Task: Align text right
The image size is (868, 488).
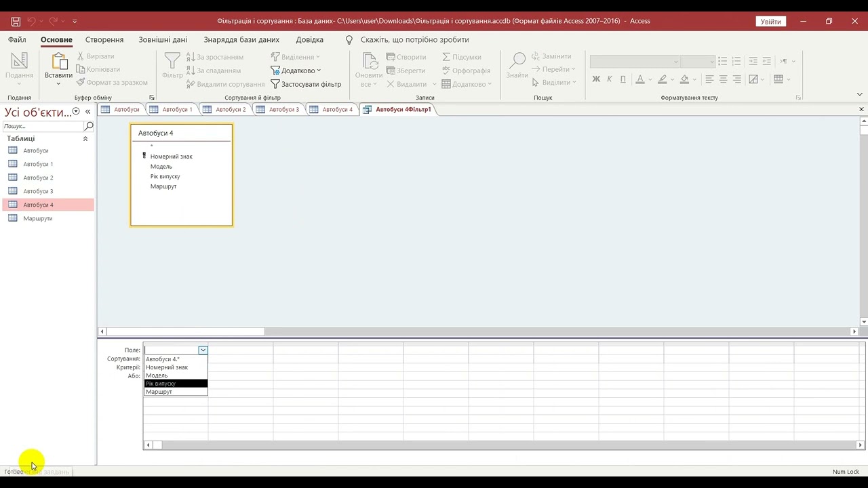Action: click(x=736, y=79)
